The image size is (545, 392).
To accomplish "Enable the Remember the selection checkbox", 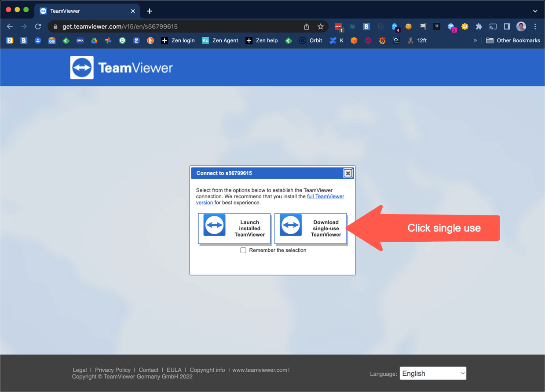I will [x=243, y=250].
